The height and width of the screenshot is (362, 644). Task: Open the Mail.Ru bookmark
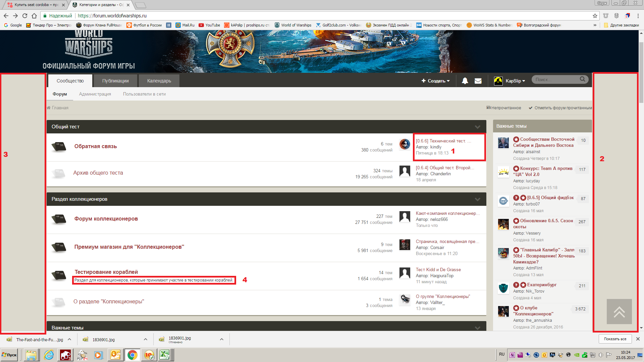coord(185,25)
